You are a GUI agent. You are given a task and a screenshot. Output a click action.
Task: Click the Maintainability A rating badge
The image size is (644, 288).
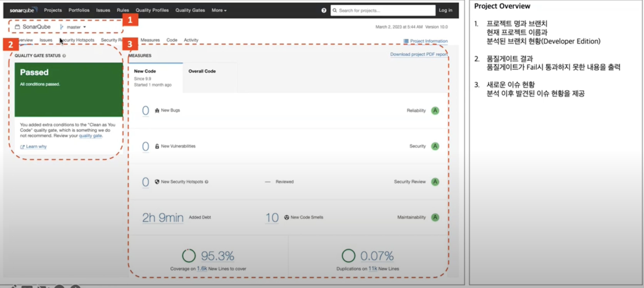click(435, 217)
